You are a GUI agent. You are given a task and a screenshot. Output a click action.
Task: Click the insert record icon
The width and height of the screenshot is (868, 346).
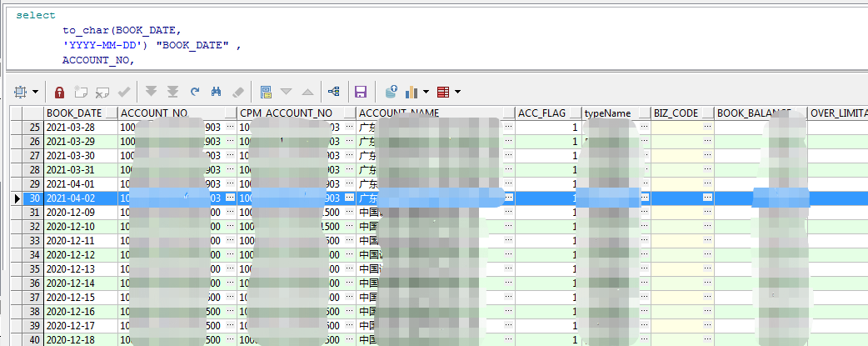coord(81,92)
